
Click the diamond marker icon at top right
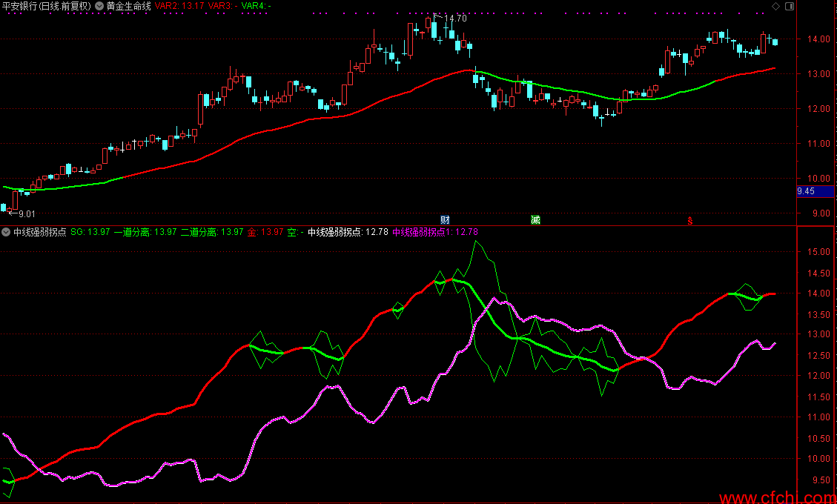tap(775, 6)
